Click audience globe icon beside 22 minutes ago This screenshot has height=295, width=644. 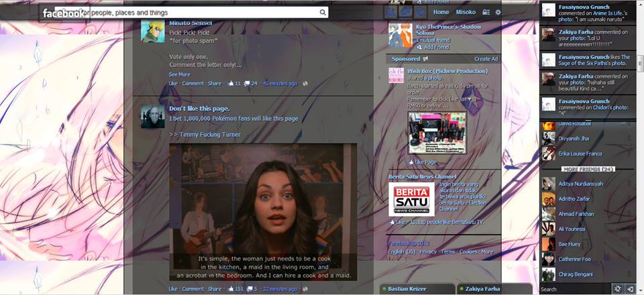point(305,289)
